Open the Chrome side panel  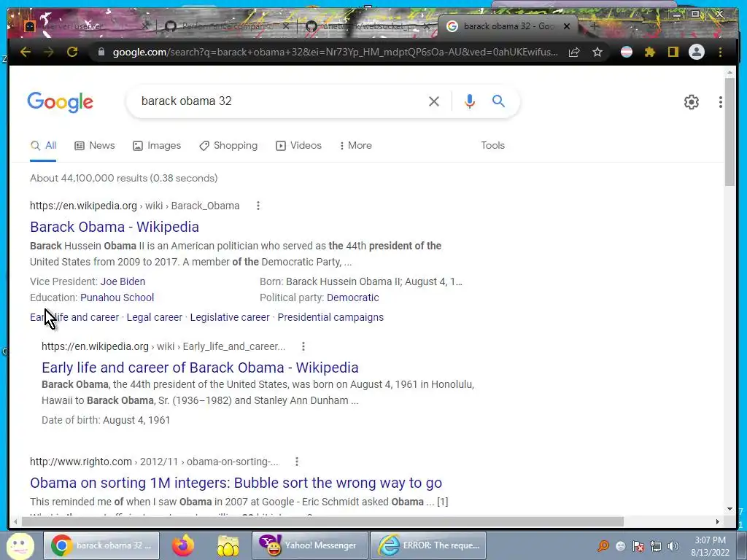coord(673,52)
